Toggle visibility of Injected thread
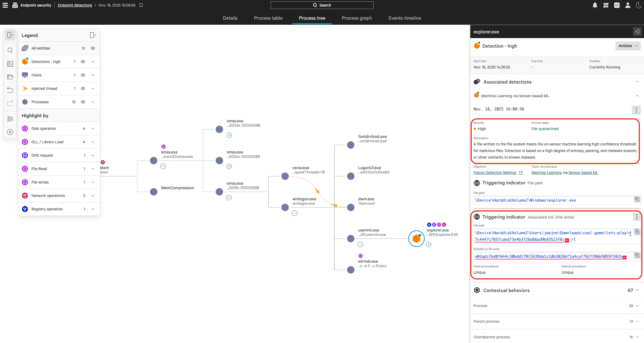The width and height of the screenshot is (644, 343). click(x=83, y=88)
